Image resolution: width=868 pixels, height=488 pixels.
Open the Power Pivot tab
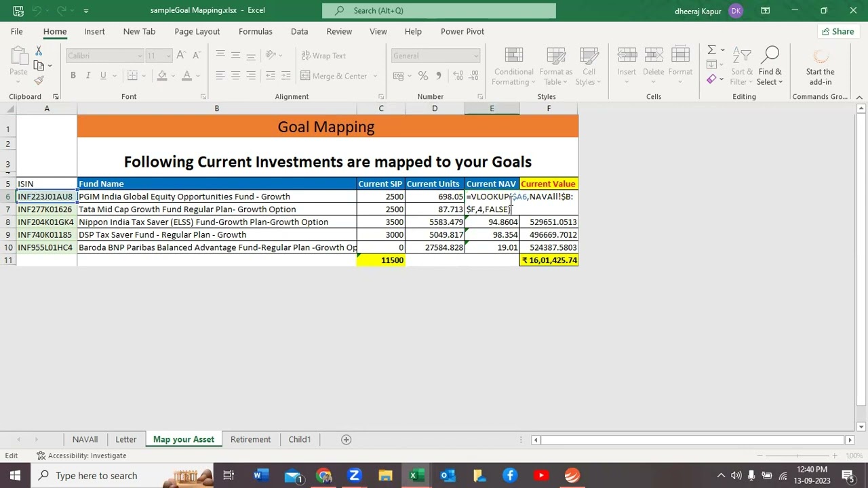coord(462,31)
